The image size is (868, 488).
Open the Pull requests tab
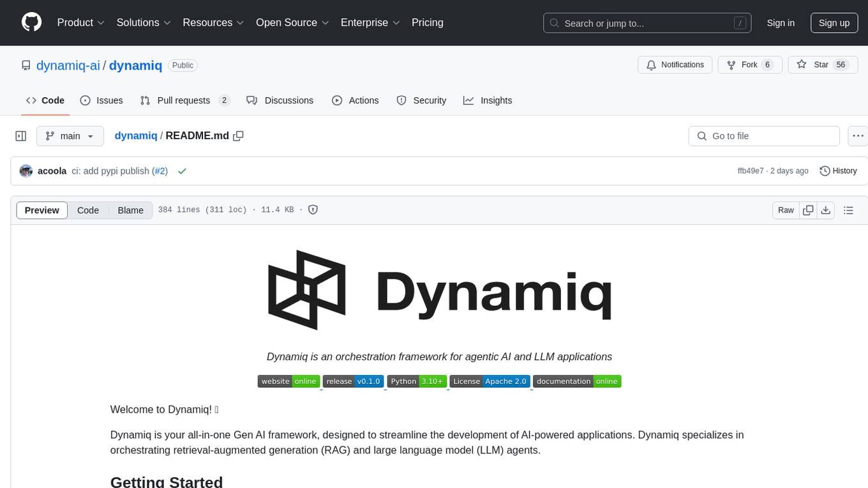tap(184, 100)
